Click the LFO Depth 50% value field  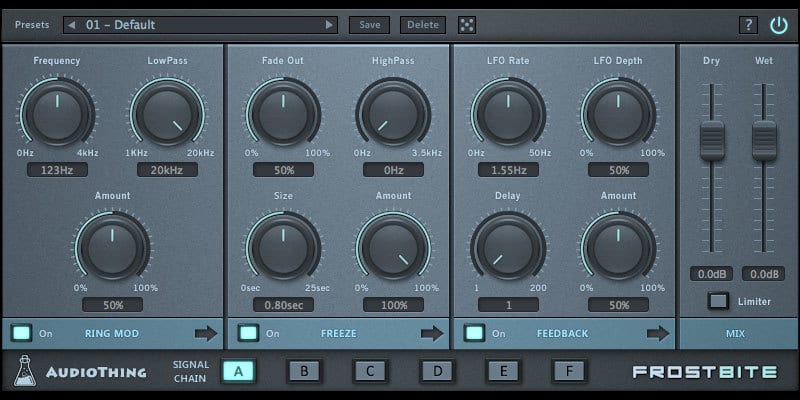tap(618, 170)
